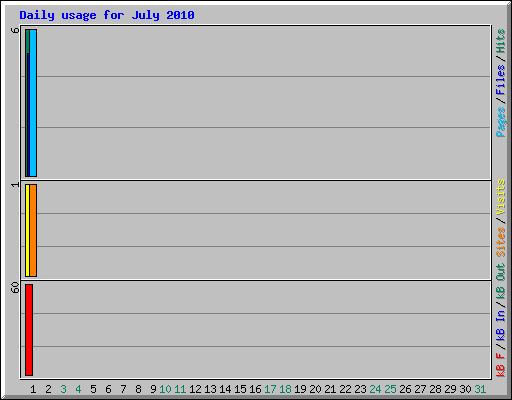Click the 'Files' legend label
Image resolution: width=512 pixels, height=400 pixels.
(500, 79)
